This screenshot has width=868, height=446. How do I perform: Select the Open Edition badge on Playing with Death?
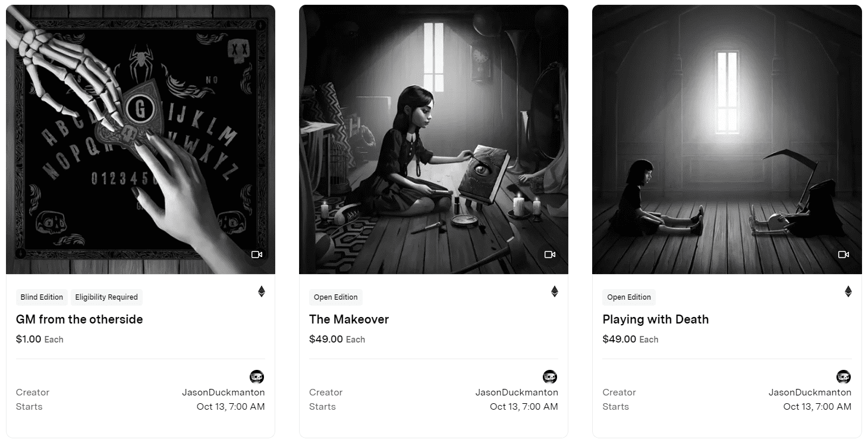[628, 297]
